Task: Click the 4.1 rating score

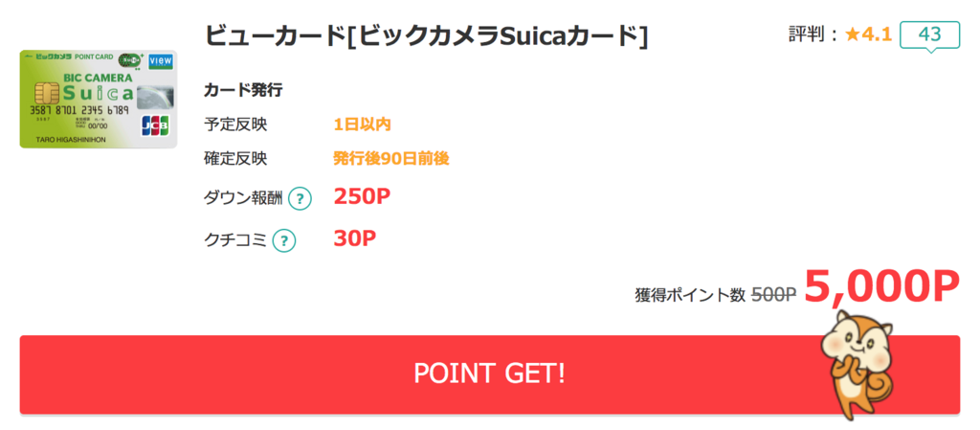Action: coord(877,35)
